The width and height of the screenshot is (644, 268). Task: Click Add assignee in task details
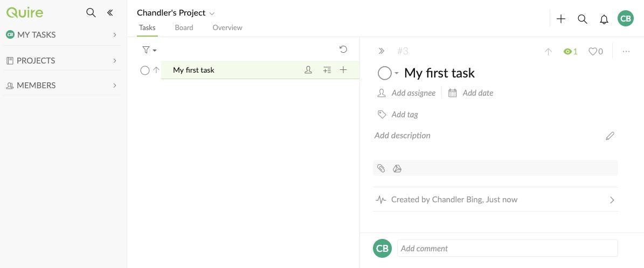pos(413,93)
